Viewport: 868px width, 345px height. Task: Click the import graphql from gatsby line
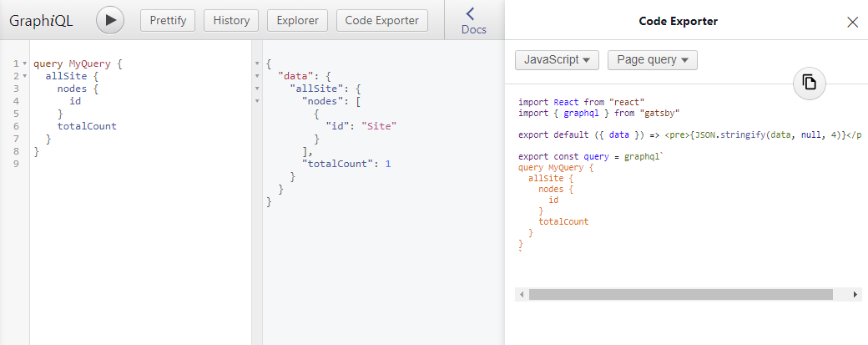(x=599, y=113)
